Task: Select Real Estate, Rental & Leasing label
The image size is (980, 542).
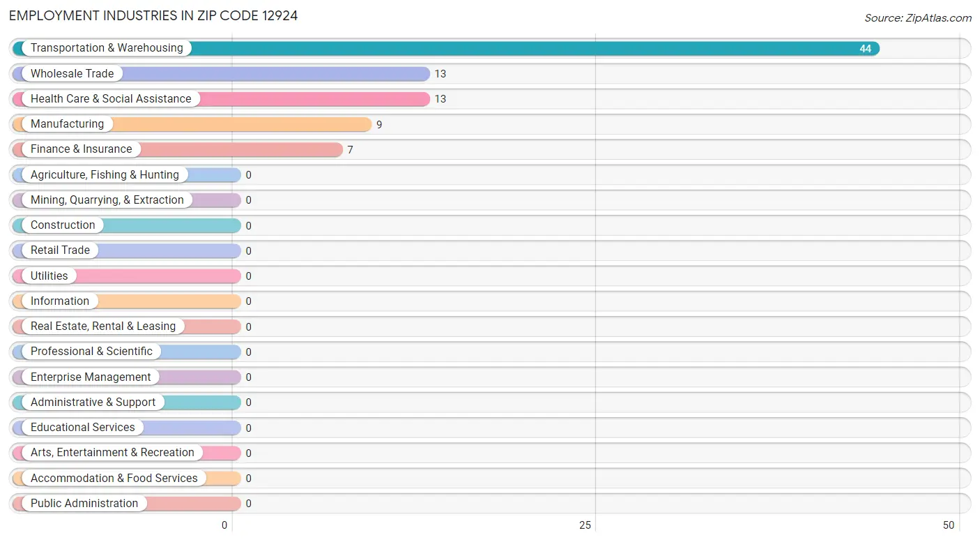Action: click(x=103, y=326)
